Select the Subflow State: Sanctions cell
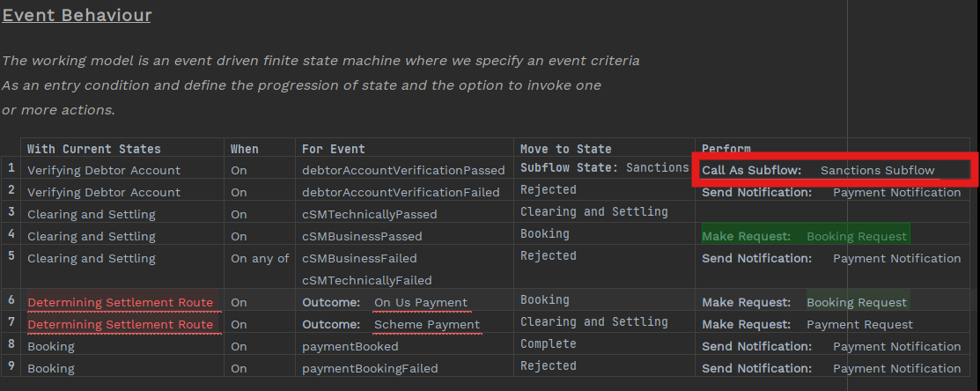Image resolution: width=980 pixels, height=391 pixels. click(x=604, y=167)
